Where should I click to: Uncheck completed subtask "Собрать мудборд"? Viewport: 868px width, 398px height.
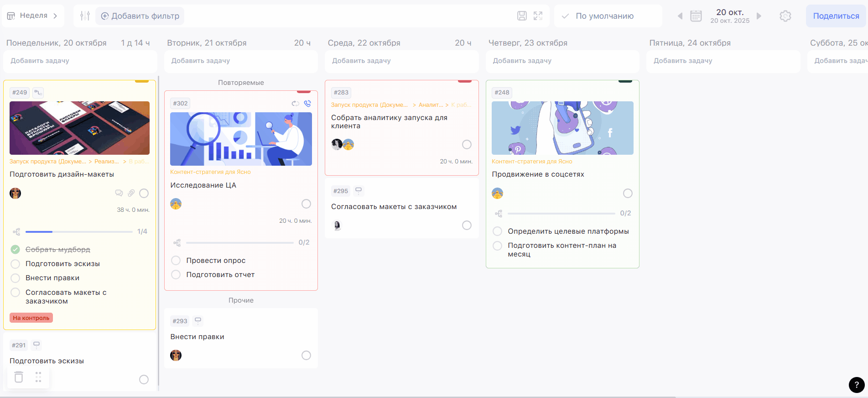pos(16,249)
